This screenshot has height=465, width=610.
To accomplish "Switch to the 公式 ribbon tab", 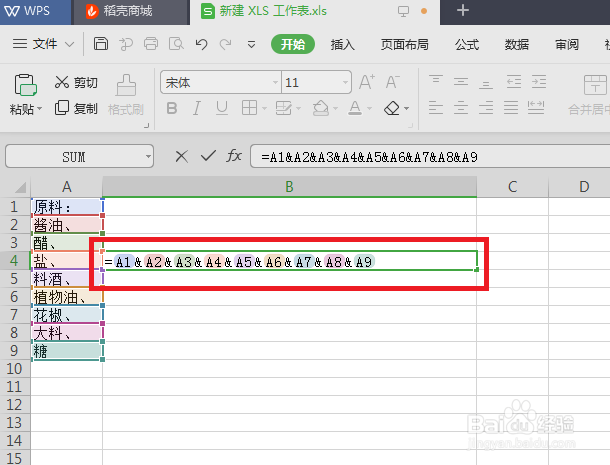I will pos(467,44).
